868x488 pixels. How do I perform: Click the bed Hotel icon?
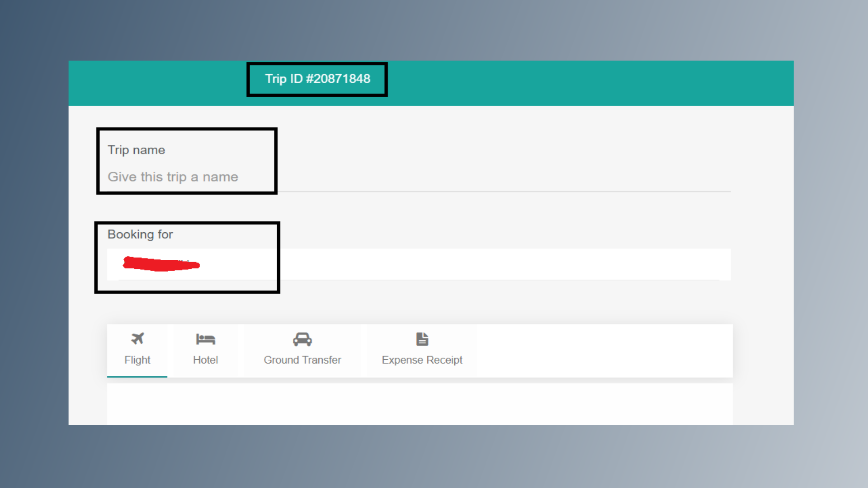click(205, 339)
